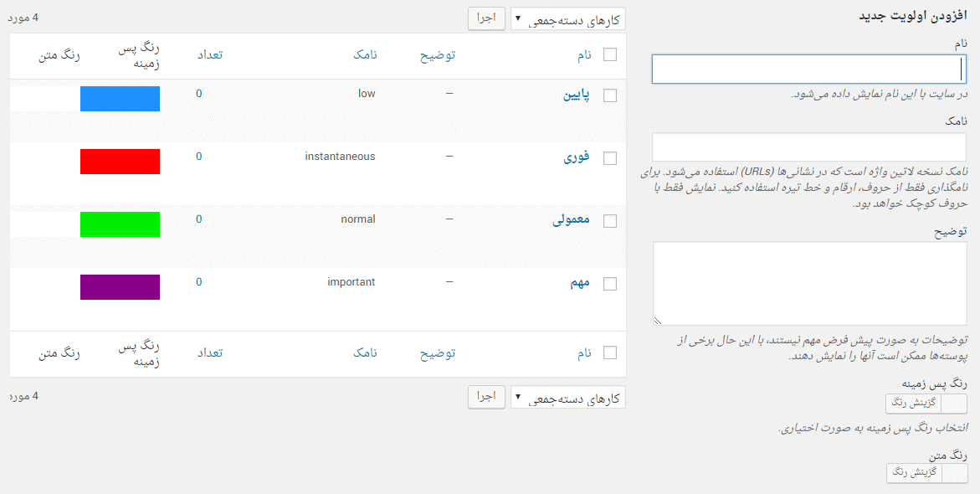Open the پایین priority link
Image resolution: width=980 pixels, height=494 pixels.
tap(577, 95)
